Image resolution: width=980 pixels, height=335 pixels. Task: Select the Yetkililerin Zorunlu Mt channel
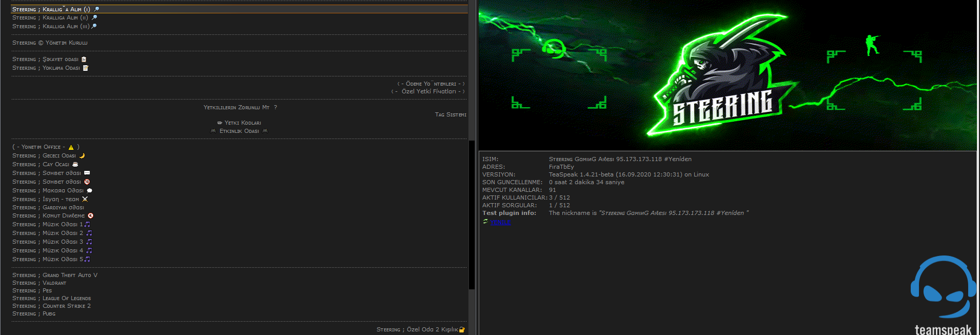coord(240,108)
